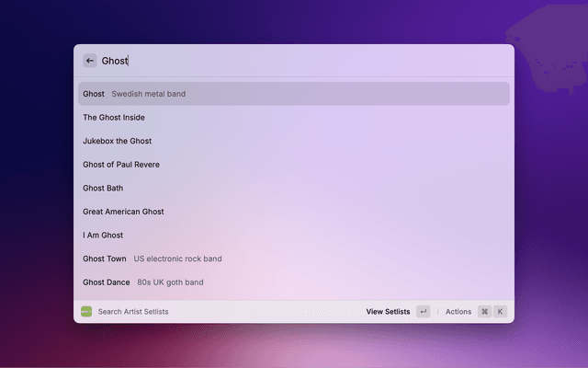The image size is (588, 368).
Task: Select the Ghost Dance result row
Action: [293, 282]
